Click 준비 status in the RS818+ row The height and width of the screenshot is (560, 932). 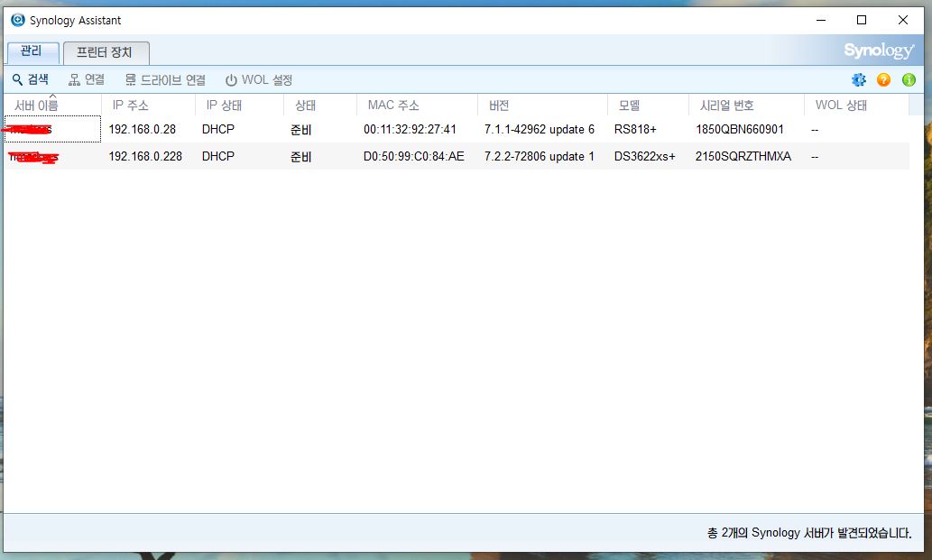click(300, 130)
